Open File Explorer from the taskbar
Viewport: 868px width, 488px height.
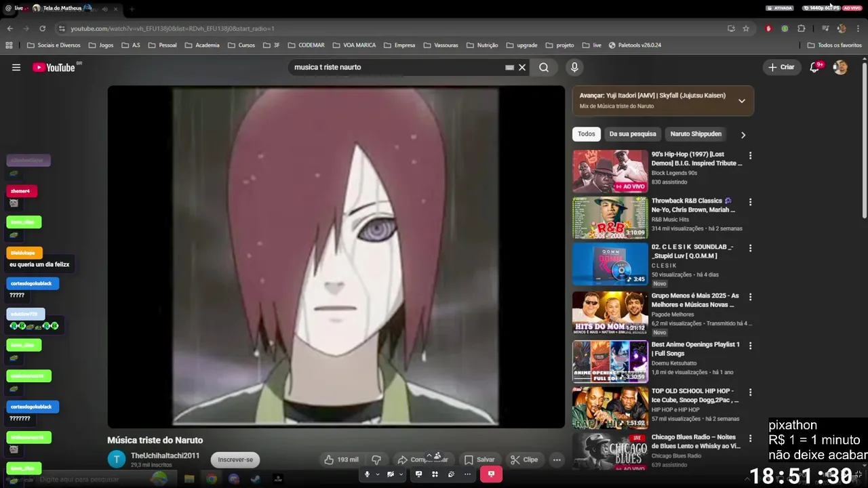tap(189, 479)
